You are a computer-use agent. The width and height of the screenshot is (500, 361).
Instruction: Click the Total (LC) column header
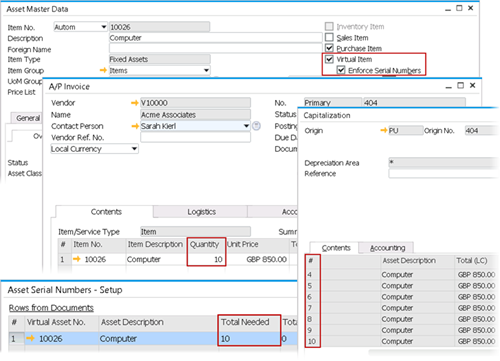click(x=476, y=260)
